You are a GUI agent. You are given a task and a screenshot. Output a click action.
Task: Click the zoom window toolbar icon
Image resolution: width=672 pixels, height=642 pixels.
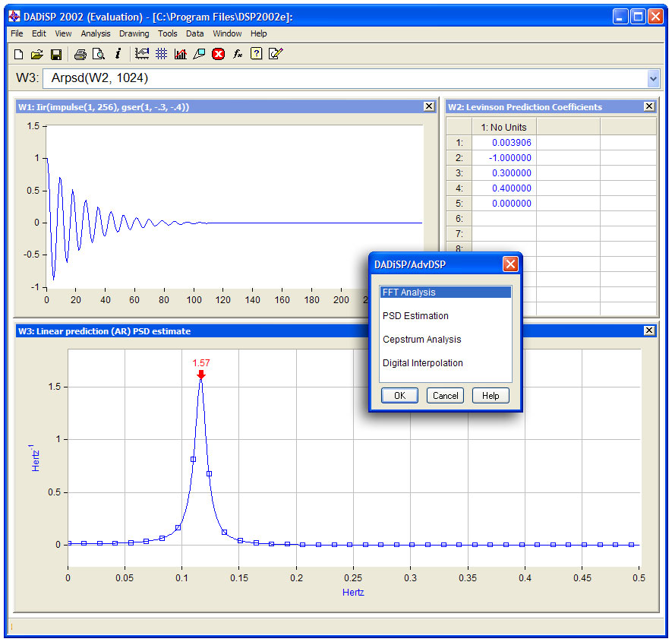(x=199, y=54)
